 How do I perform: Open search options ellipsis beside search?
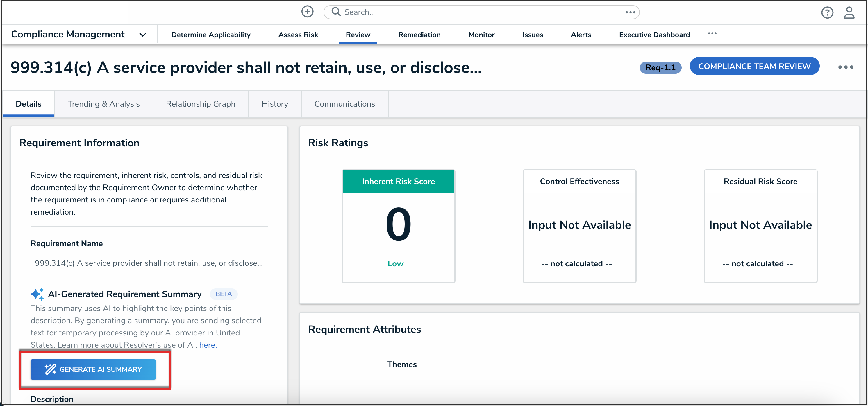click(x=630, y=12)
